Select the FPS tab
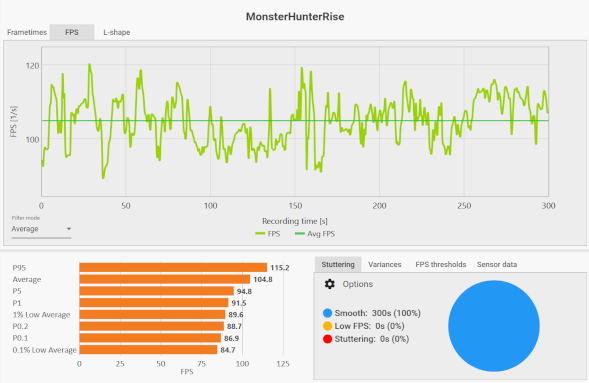 [72, 32]
